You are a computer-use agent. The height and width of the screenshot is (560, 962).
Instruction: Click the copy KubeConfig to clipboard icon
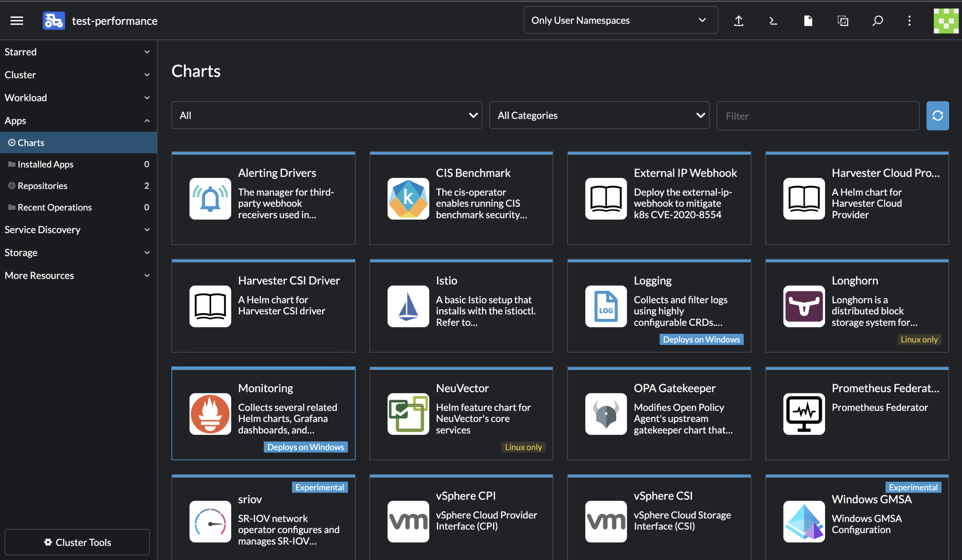coord(842,21)
